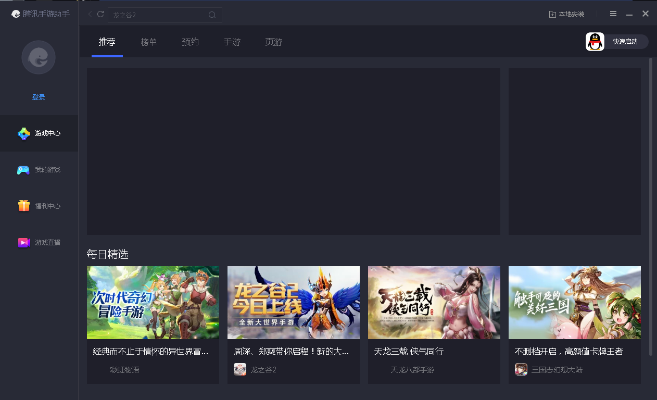Viewport: 657px width, 400px height.
Task: Minimize the 手游助手 window
Action: [629, 14]
